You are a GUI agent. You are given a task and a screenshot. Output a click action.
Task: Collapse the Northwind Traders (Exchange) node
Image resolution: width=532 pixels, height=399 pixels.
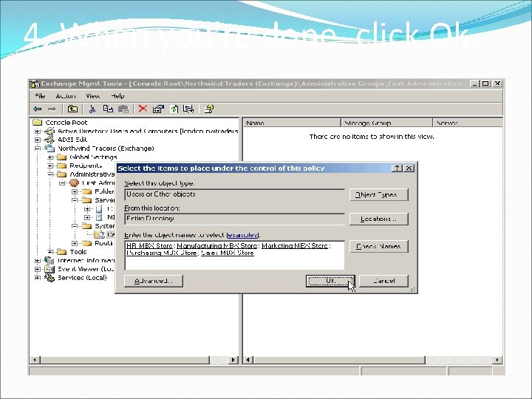38,149
